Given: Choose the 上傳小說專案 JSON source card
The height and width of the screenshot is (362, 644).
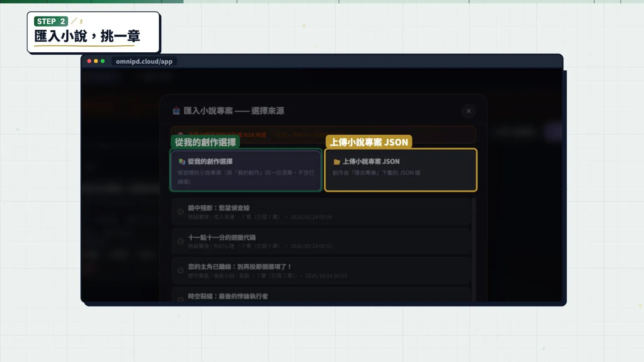Looking at the screenshot, I should pos(400,170).
